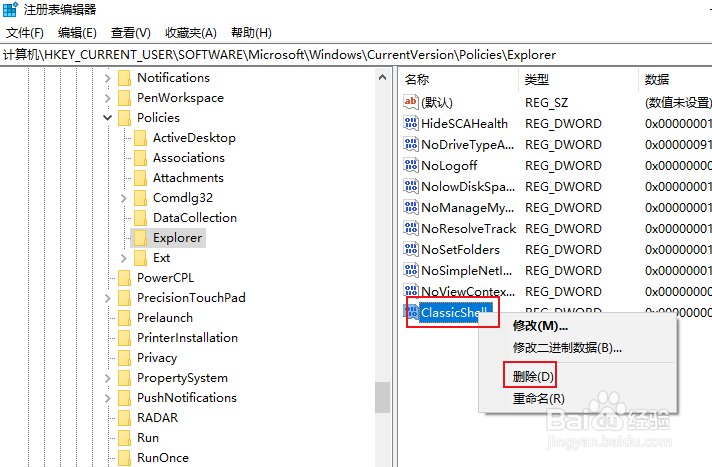This screenshot has width=712, height=467.
Task: Click the PowerCPL folder icon
Action: (124, 278)
